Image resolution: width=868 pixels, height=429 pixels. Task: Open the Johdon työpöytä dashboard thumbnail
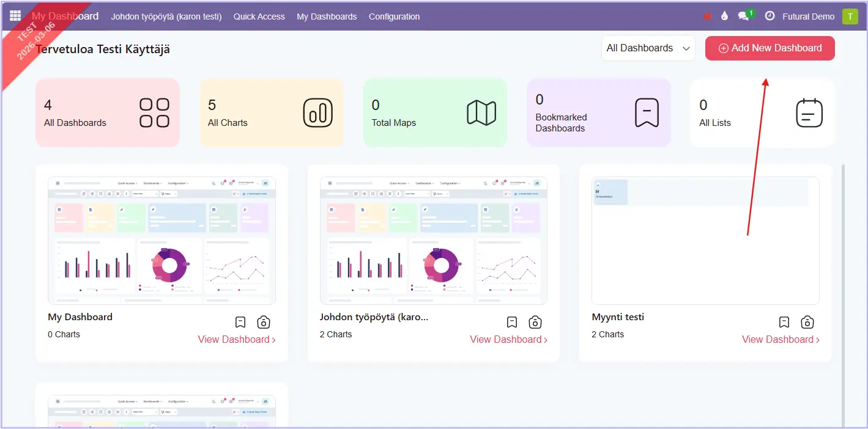click(x=433, y=240)
